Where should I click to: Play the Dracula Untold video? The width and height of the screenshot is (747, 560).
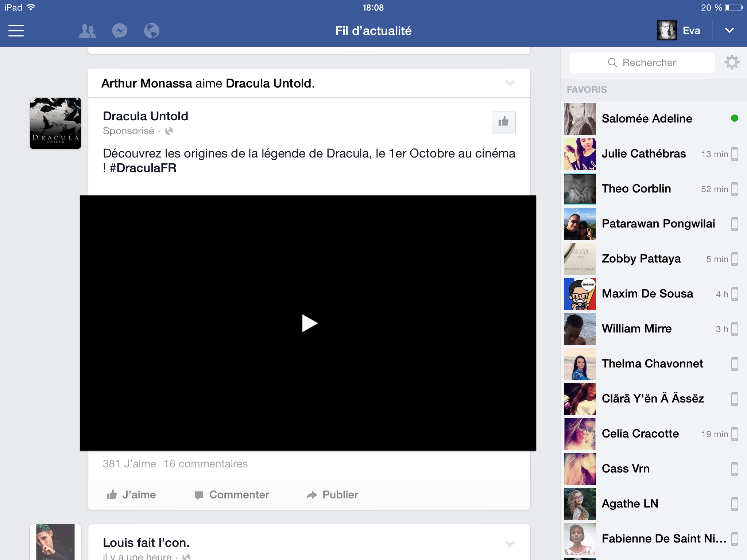(x=310, y=323)
